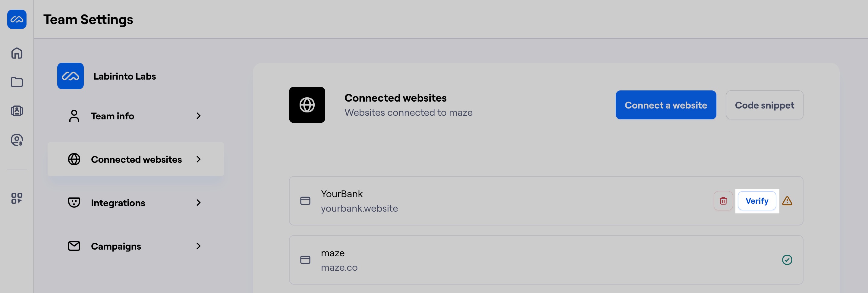The width and height of the screenshot is (868, 293).
Task: Open the Home icon in the sidebar
Action: pos(17,53)
